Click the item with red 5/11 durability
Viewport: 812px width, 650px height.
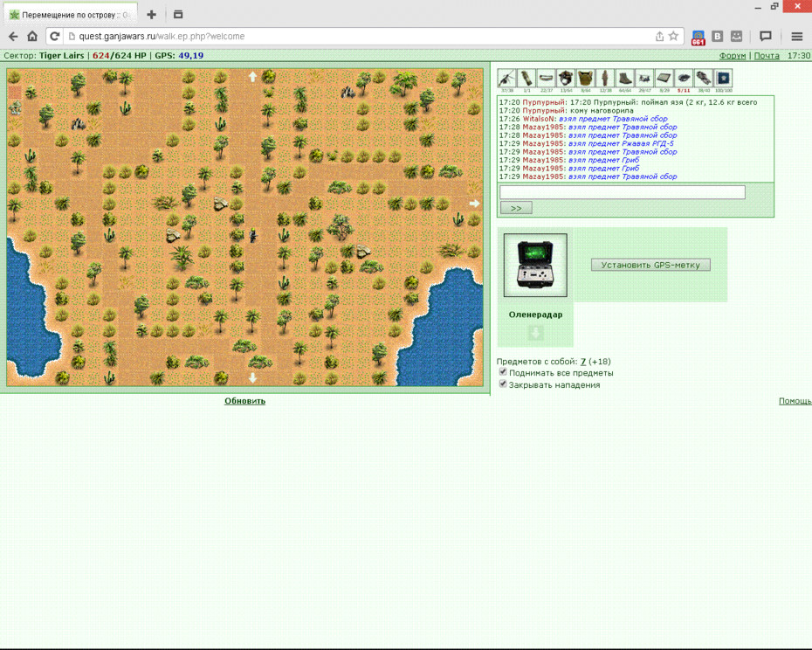[685, 79]
